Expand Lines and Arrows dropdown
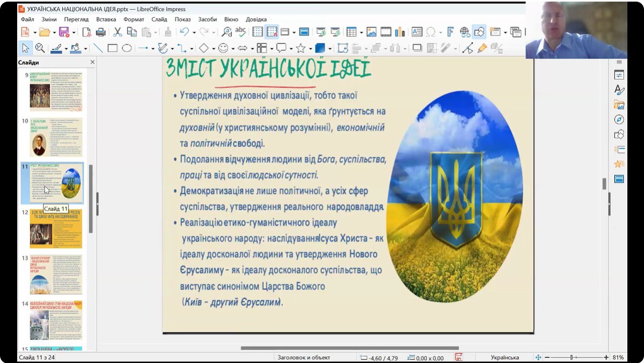This screenshot has width=644, height=363. pyautogui.click(x=152, y=48)
